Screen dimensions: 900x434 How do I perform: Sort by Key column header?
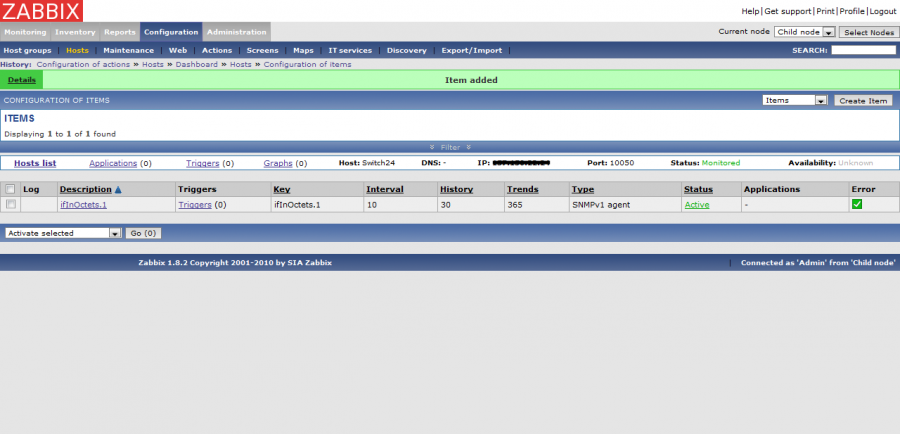[x=282, y=189]
